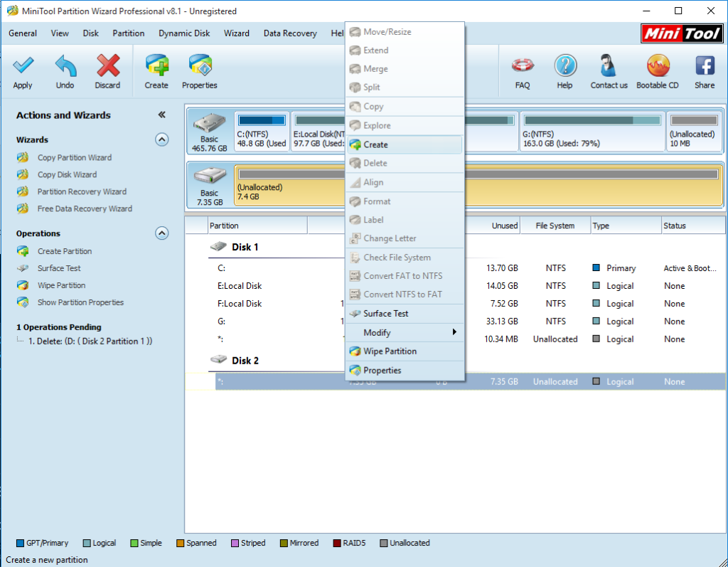Click the GPT/Primary legend swatch
Screen dimensions: 728x567
[20, 543]
